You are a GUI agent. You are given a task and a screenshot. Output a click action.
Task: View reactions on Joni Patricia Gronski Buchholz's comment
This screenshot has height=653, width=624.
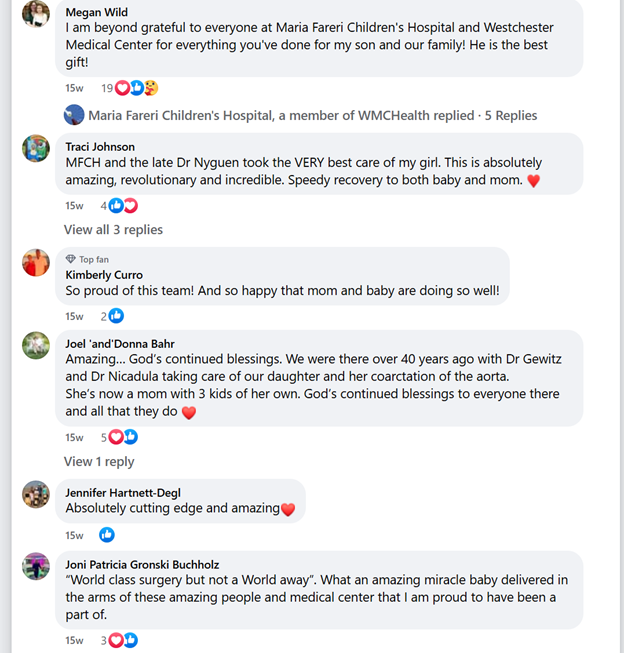(x=123, y=640)
